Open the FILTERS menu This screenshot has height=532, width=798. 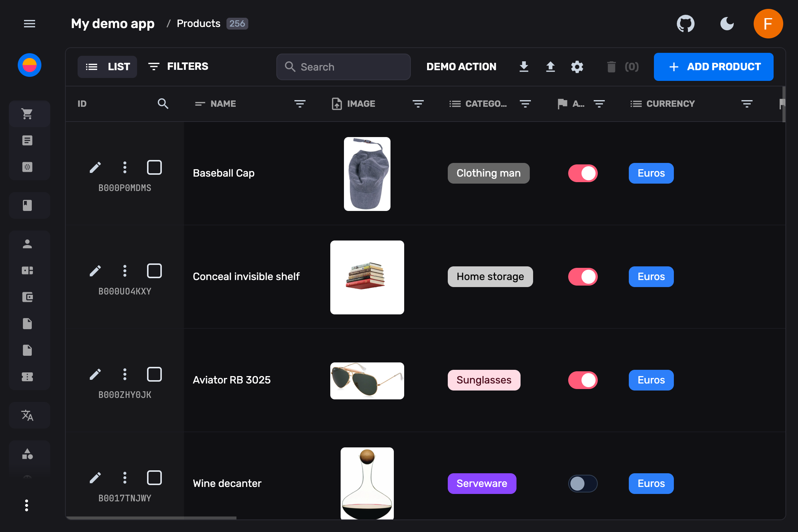[178, 66]
